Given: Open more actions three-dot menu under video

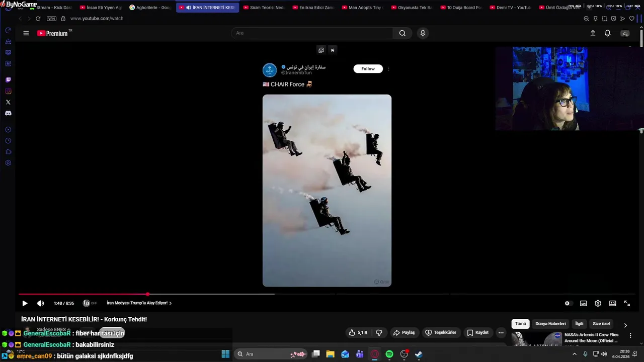Looking at the screenshot, I should [x=501, y=332].
